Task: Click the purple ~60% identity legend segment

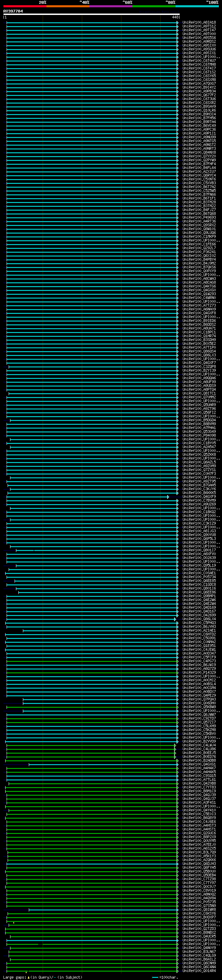Action: 111,6
